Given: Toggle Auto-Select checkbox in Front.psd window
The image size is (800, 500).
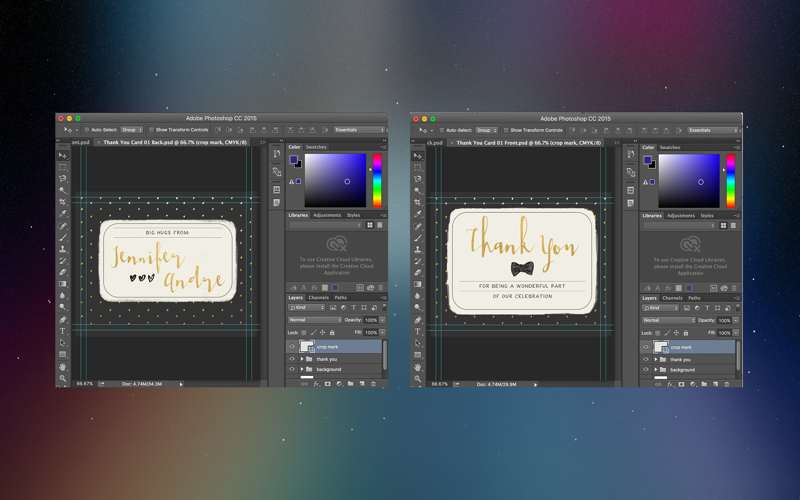Looking at the screenshot, I should [x=442, y=130].
